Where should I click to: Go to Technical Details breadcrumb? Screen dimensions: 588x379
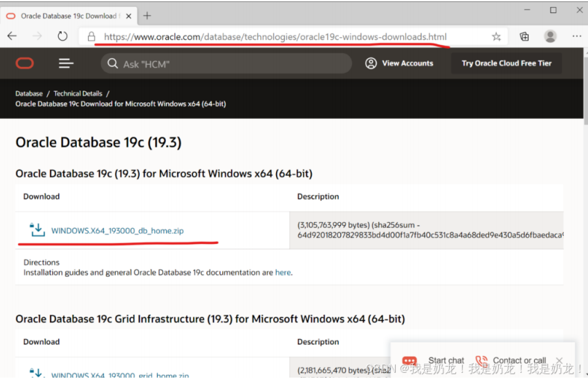[78, 93]
